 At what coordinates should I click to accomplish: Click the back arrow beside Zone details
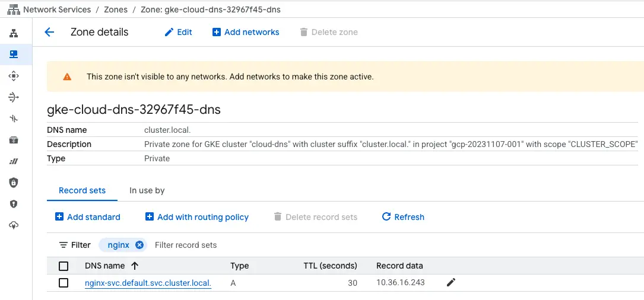click(x=49, y=32)
